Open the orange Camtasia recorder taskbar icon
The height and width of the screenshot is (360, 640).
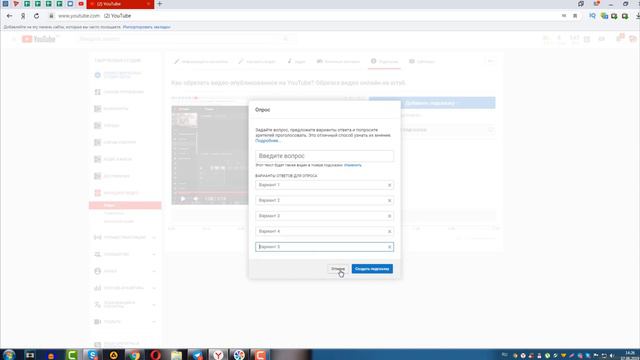[x=260, y=355]
